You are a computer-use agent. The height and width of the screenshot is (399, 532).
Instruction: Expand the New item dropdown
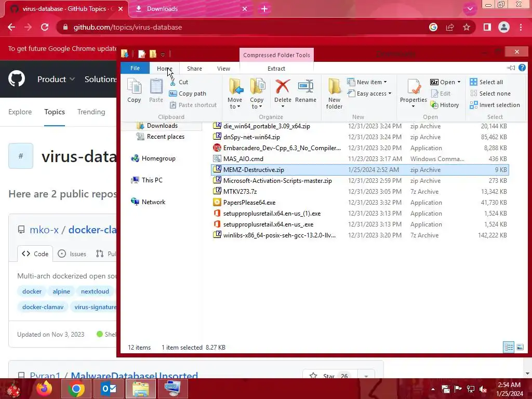click(x=367, y=82)
